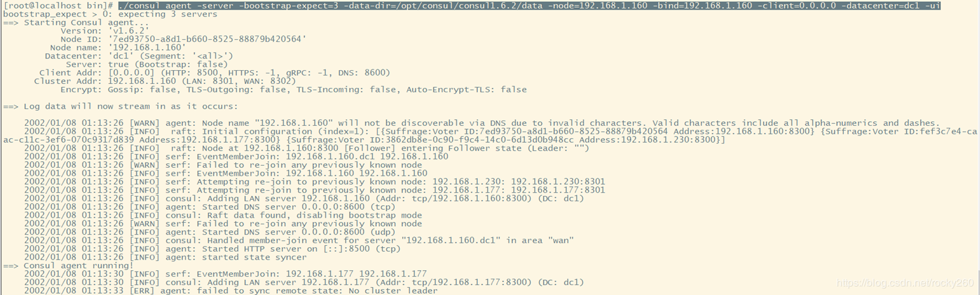Open the blog.csdn.net/rocky260 watermark link
Viewport: 980px width, 295px height.
click(905, 283)
